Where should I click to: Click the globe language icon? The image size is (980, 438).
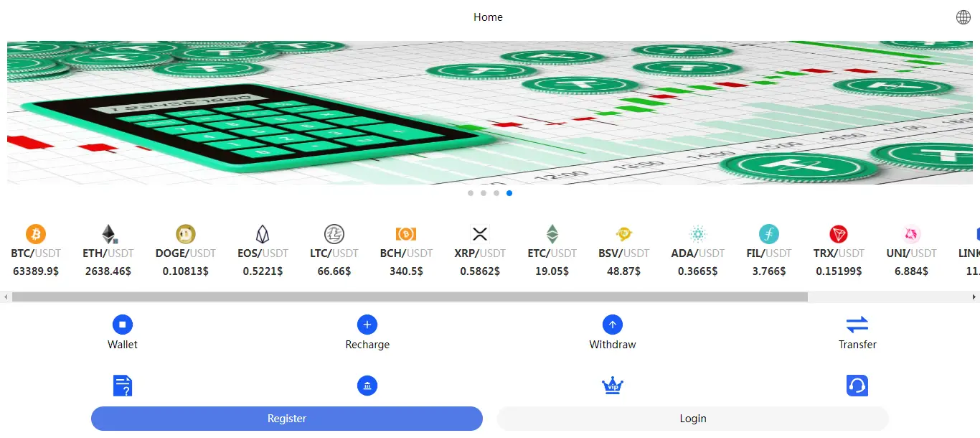coord(963,17)
